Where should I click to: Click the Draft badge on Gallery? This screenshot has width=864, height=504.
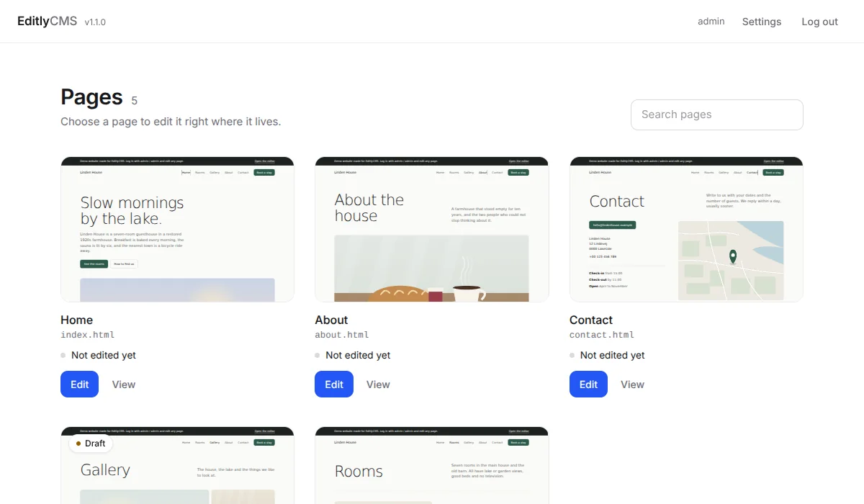(x=91, y=444)
